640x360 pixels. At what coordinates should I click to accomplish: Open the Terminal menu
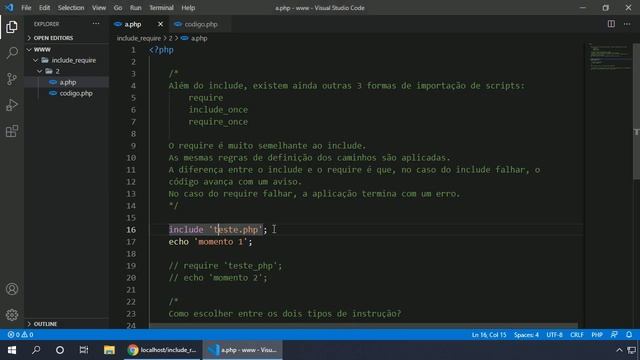161,8
